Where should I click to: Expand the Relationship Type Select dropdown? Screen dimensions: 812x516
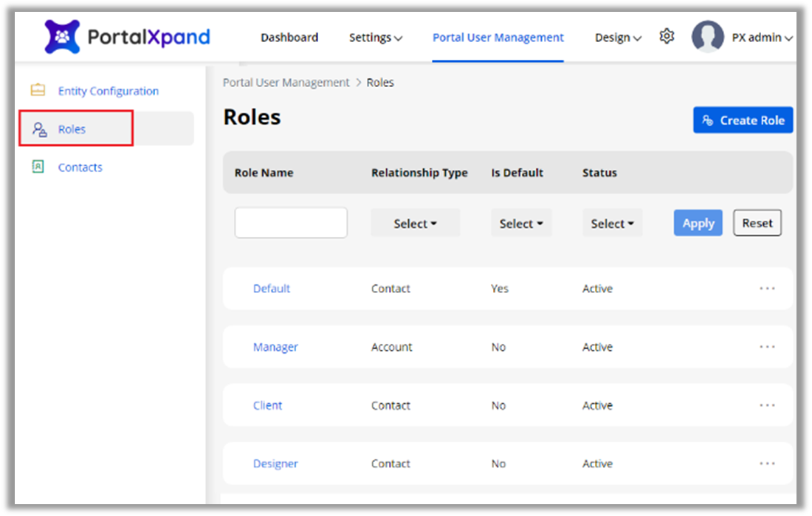[415, 224]
